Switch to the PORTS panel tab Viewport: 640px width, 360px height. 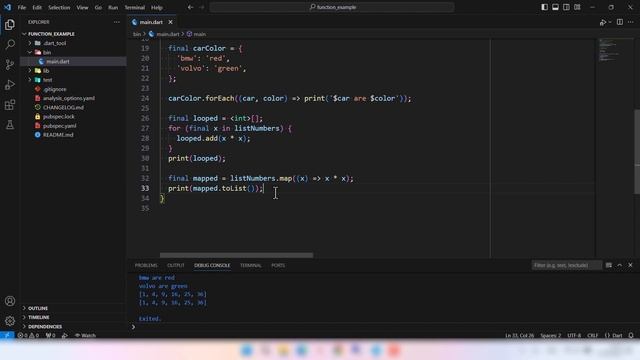[x=278, y=265]
